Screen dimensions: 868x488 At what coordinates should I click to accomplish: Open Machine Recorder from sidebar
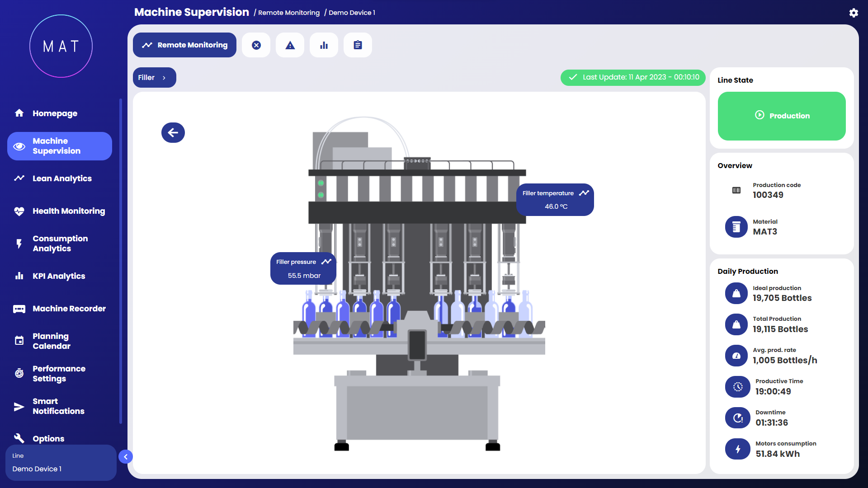pos(69,309)
